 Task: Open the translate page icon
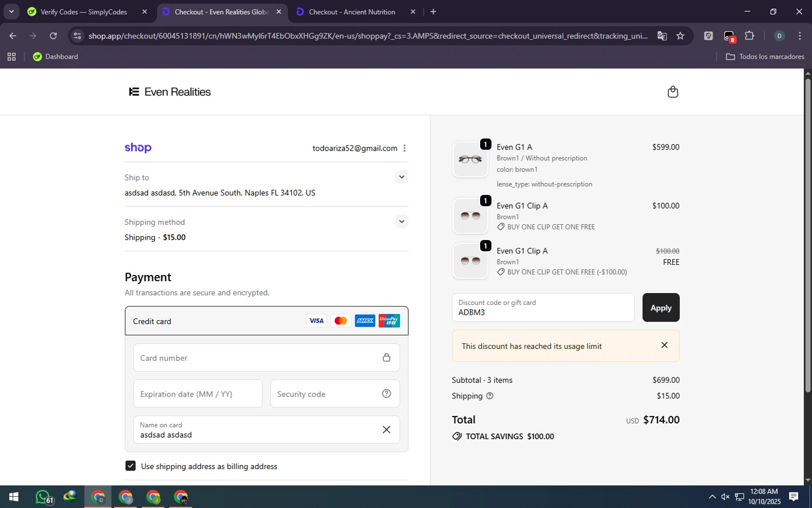click(662, 36)
